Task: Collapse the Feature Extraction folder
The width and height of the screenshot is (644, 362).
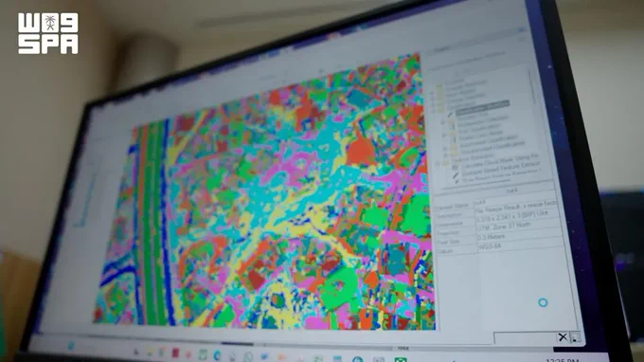Action: click(x=438, y=163)
